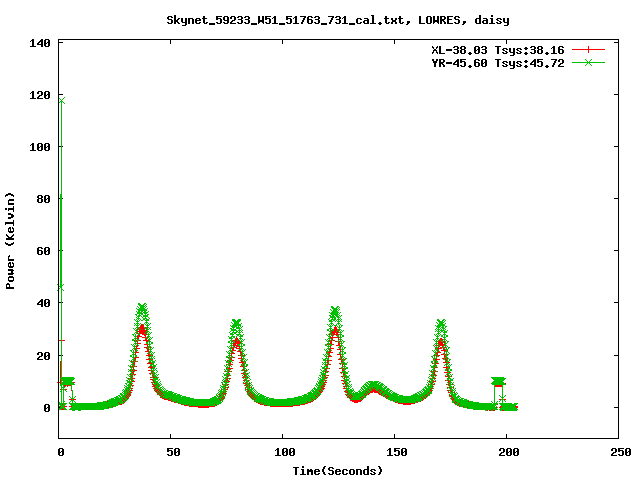Click the 140 y-axis tick label
640x480 pixels.
(40, 43)
